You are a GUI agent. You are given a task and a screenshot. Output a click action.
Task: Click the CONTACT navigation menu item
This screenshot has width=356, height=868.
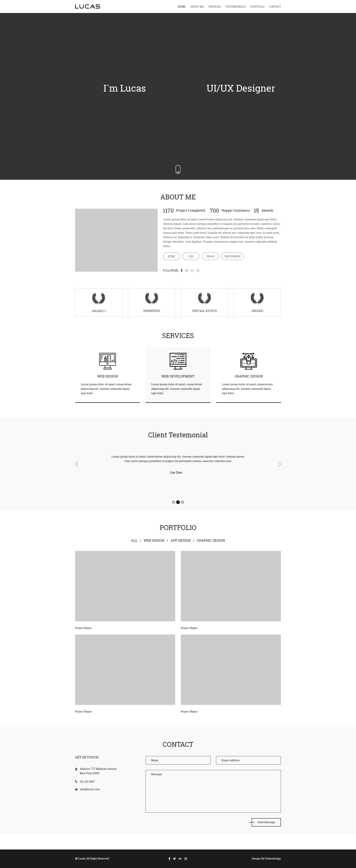(275, 6)
